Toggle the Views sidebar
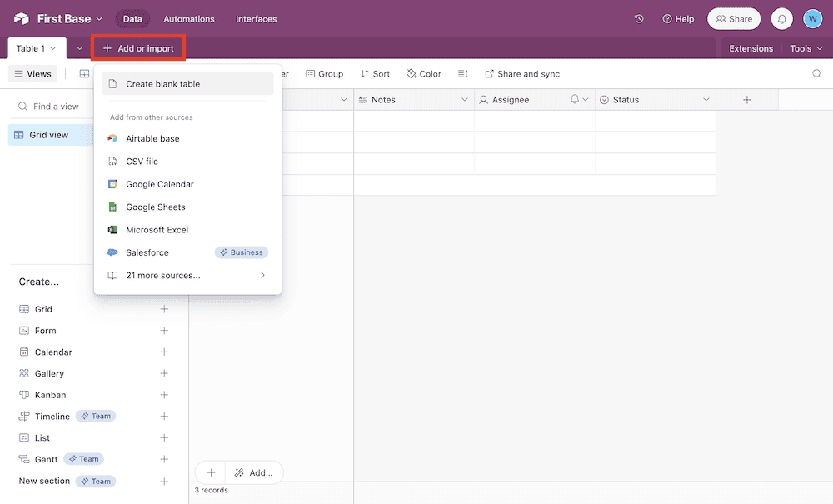The image size is (833, 504). (x=33, y=74)
